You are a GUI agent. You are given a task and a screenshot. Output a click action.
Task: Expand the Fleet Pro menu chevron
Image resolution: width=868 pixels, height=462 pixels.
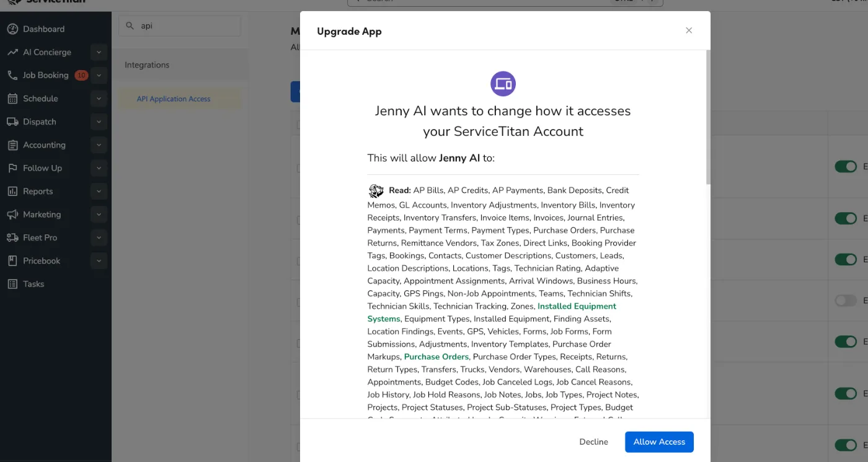[99, 238]
